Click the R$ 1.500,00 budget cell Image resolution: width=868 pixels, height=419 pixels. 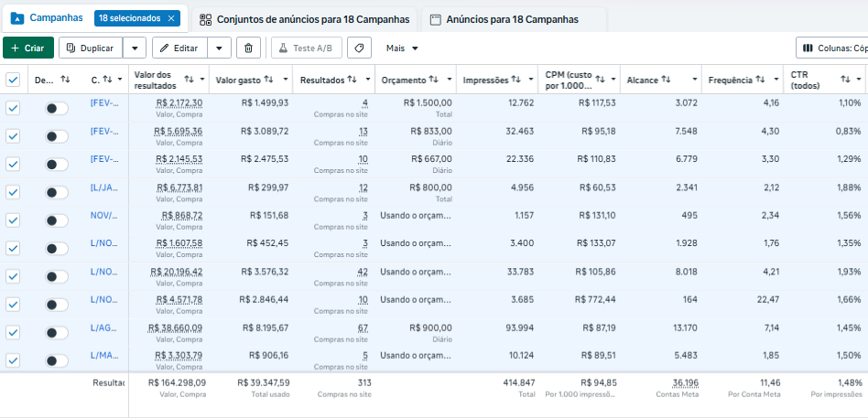pyautogui.click(x=428, y=102)
